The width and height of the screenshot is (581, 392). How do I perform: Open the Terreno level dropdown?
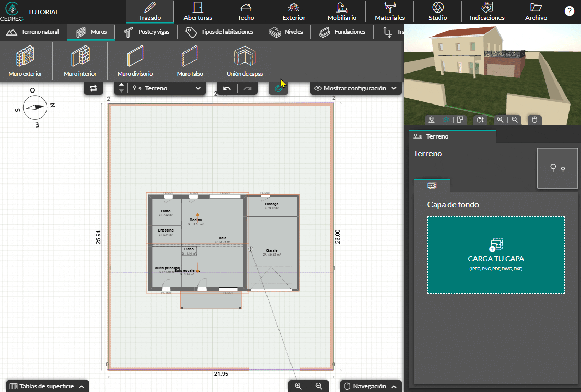coord(166,88)
